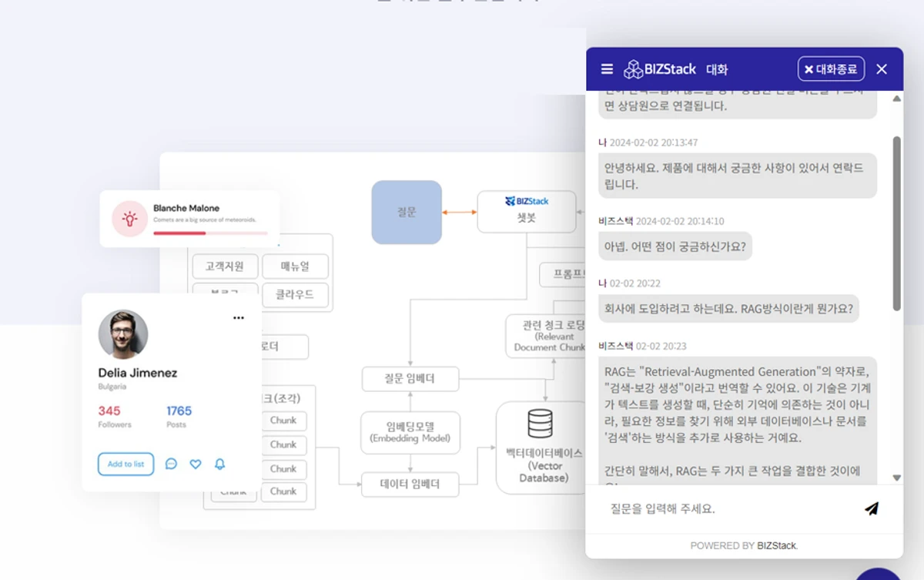Screen dimensions: 924x580
Task: Click the timestamp 2024-02-02 20:13:47
Action: click(x=654, y=142)
